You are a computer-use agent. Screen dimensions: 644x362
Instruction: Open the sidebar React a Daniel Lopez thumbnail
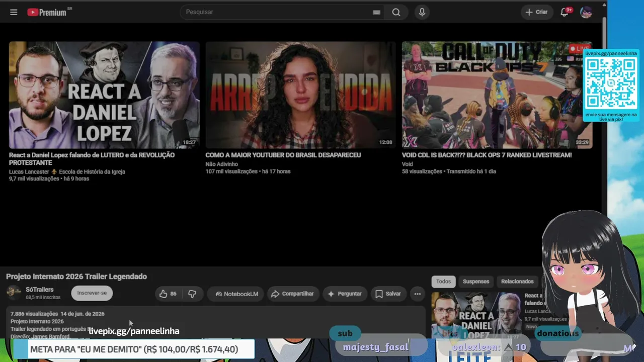tap(476, 315)
